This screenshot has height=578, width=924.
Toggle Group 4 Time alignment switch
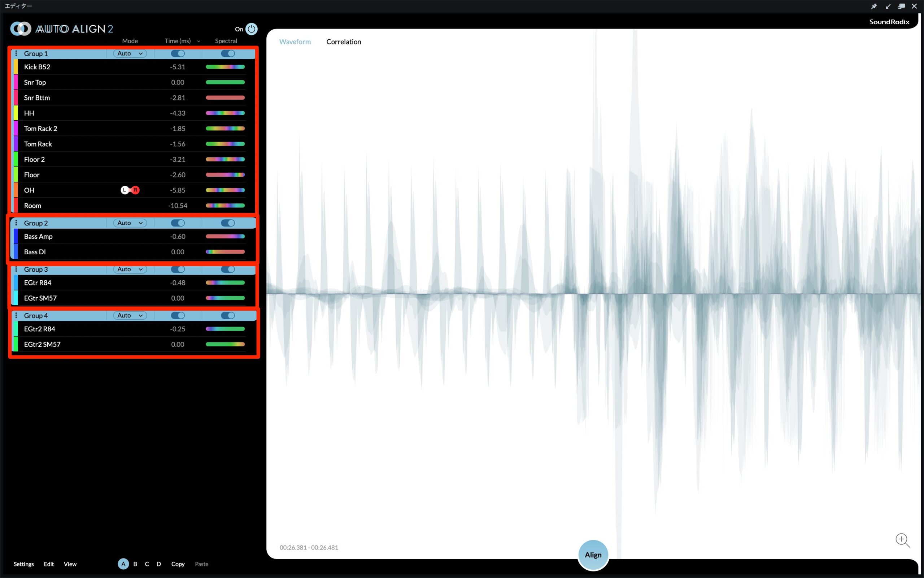point(178,315)
